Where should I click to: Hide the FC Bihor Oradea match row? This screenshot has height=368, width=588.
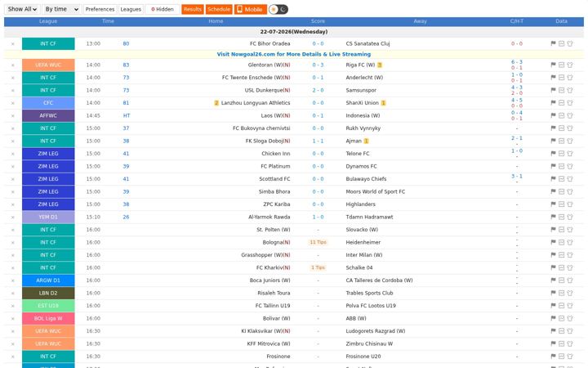[13, 44]
